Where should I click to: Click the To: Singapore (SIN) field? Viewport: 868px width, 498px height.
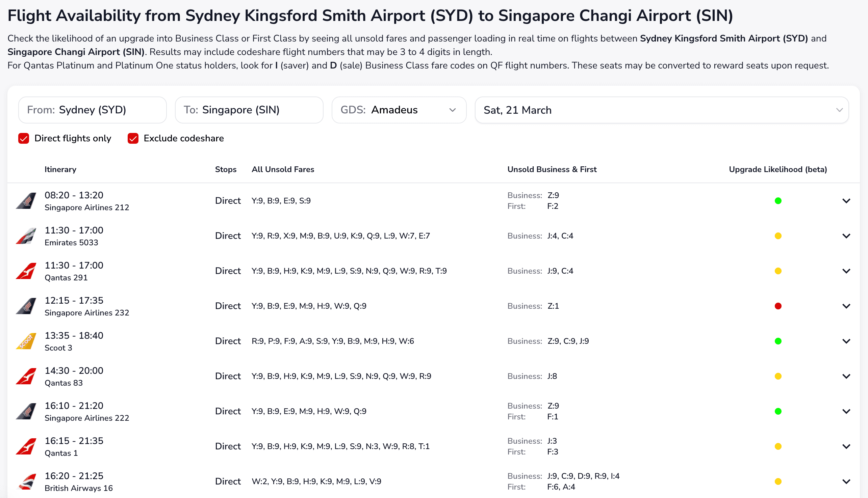click(x=249, y=110)
